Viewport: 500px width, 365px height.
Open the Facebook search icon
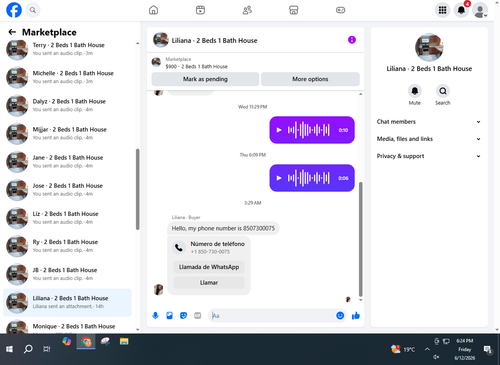(33, 10)
